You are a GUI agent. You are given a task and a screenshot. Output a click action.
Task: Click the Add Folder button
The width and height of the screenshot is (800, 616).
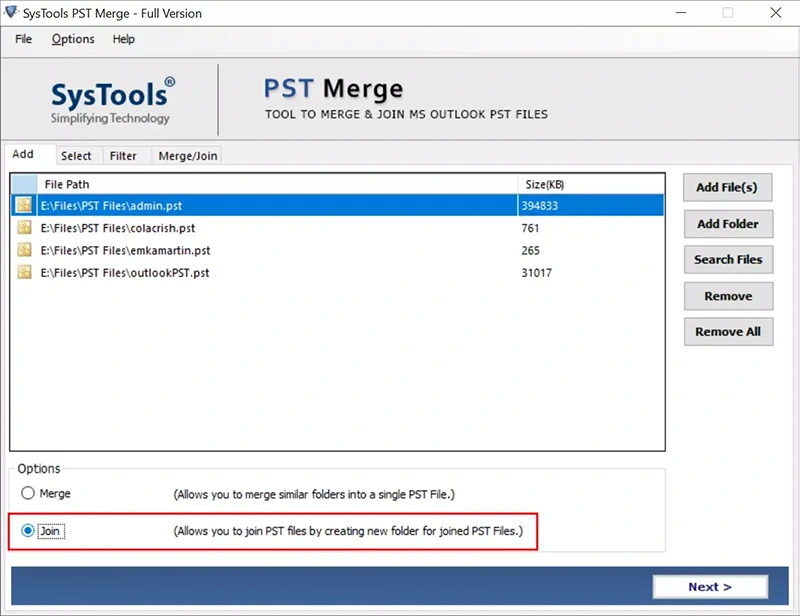[728, 224]
